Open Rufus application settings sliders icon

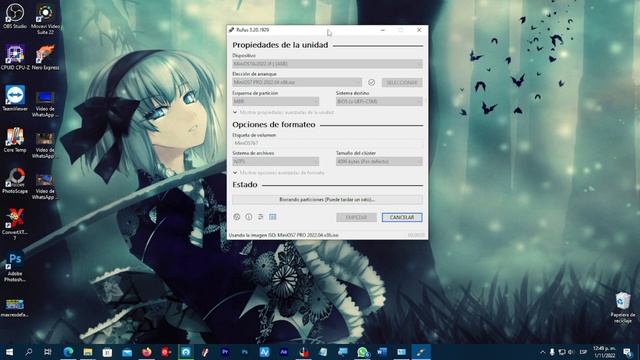click(260, 217)
